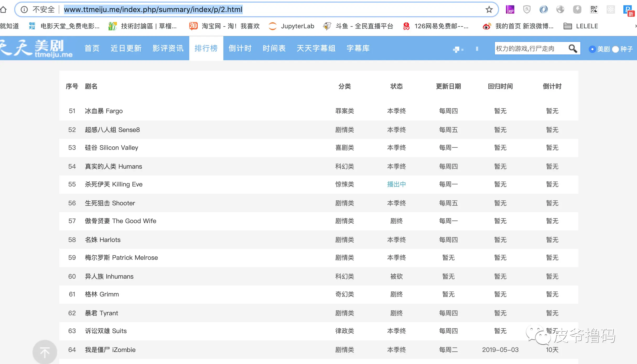Select the 美剧 radio button

tap(592, 49)
